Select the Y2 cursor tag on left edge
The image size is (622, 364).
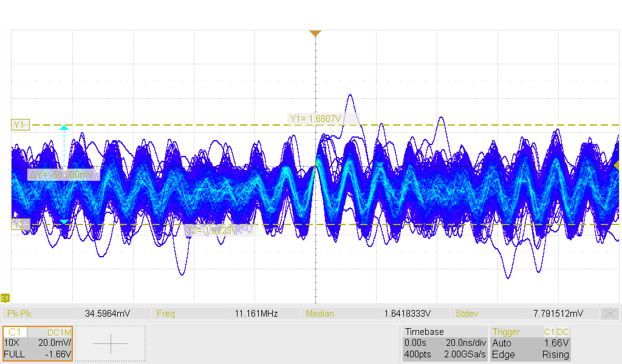tap(19, 224)
